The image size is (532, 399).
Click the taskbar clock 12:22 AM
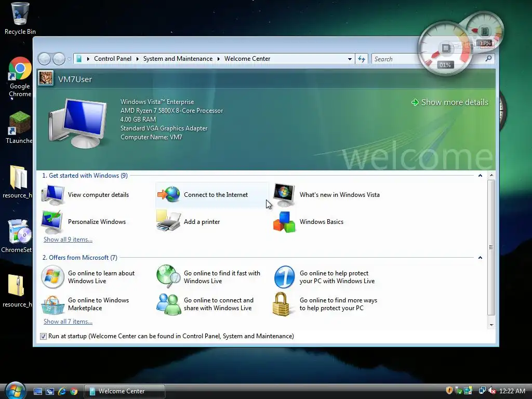(512, 391)
